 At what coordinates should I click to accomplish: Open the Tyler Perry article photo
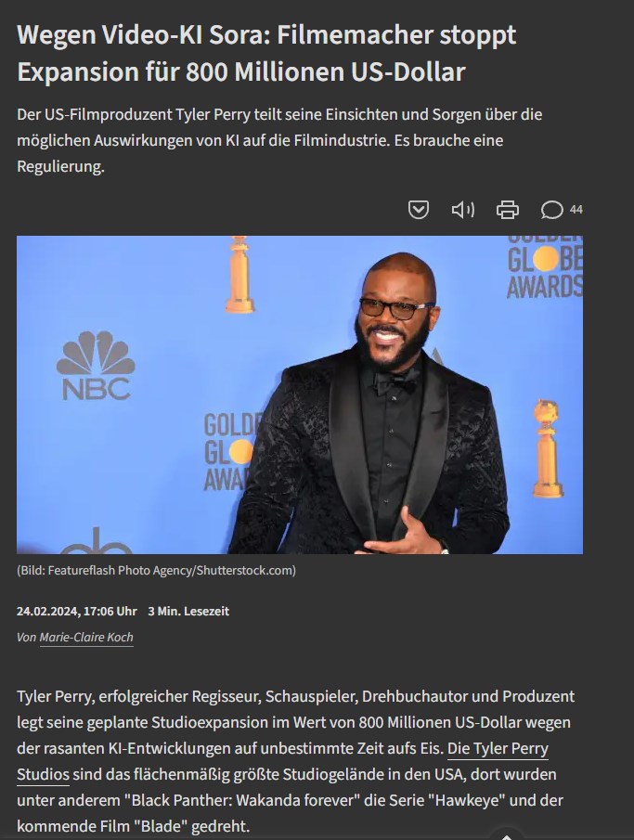[300, 394]
